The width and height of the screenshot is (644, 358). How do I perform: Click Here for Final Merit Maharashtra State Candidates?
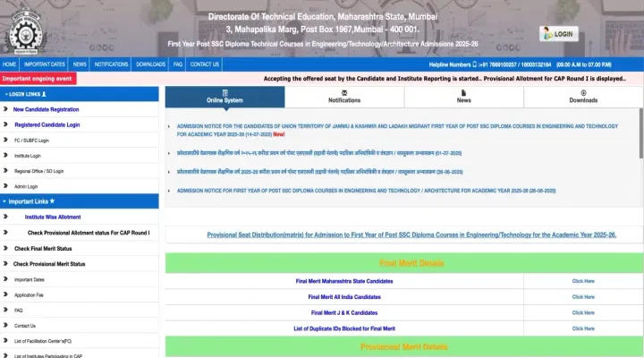[x=582, y=281]
